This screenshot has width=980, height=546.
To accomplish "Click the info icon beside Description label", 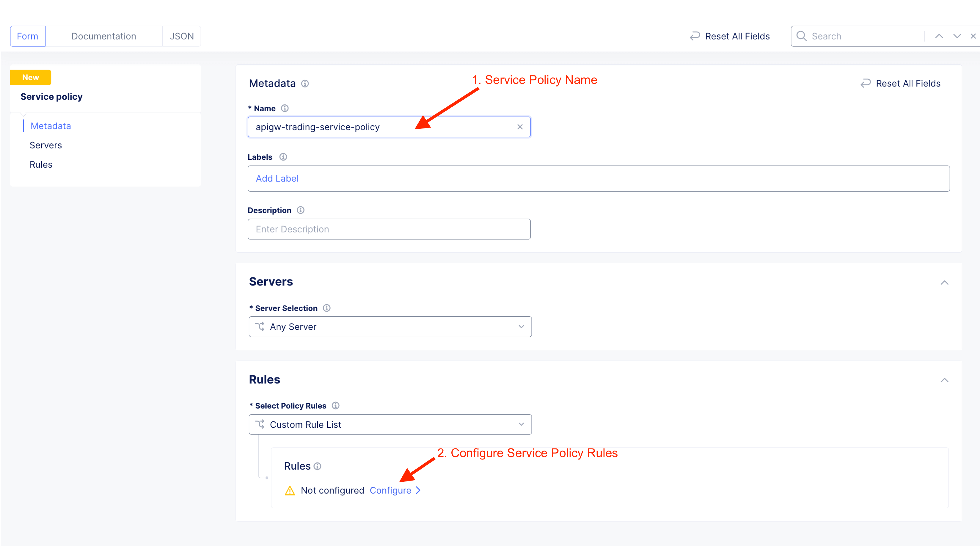I will 301,210.
